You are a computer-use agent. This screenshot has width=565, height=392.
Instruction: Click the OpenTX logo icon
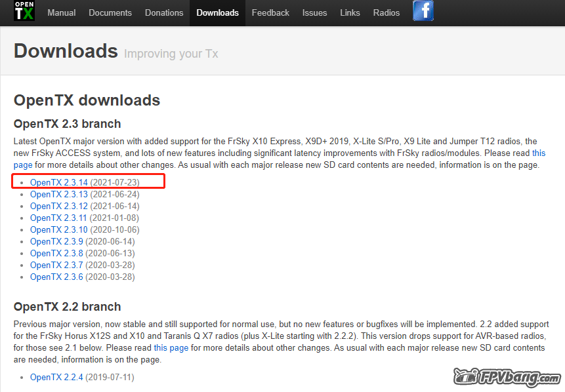point(24,10)
